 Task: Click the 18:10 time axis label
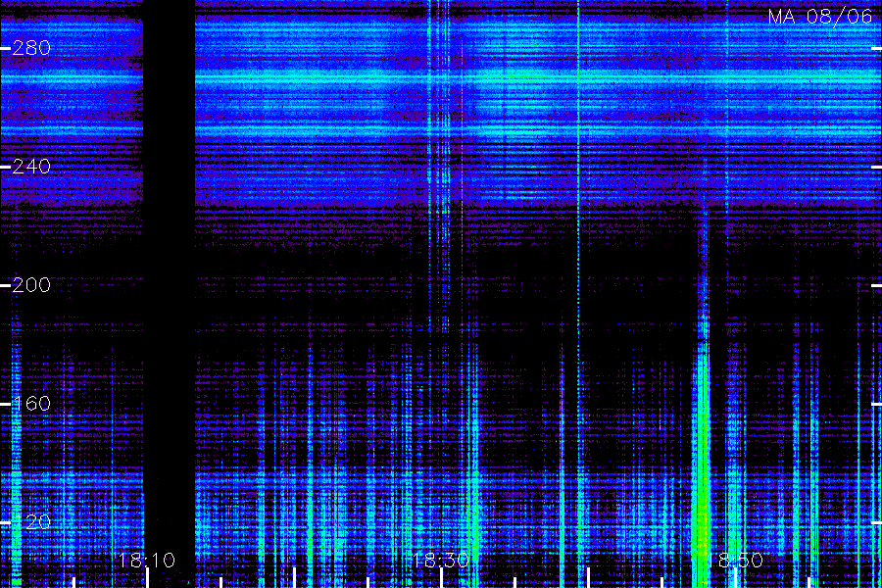(x=147, y=561)
